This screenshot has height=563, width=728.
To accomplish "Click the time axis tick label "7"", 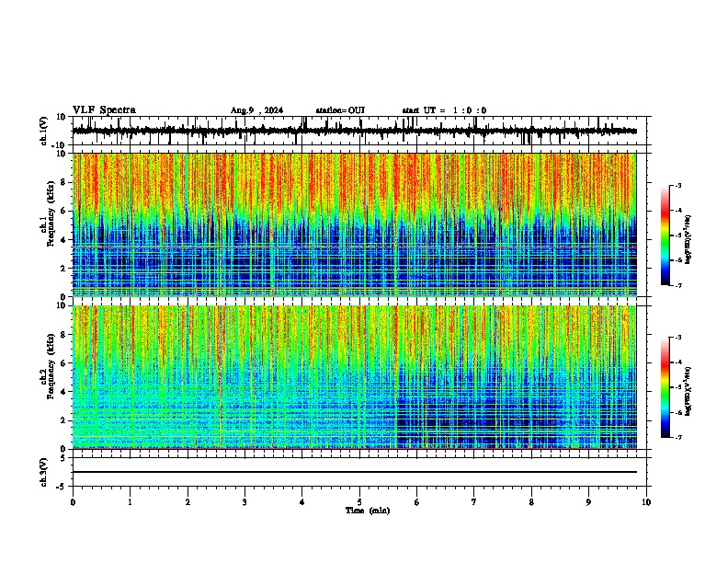I will pyautogui.click(x=474, y=502).
